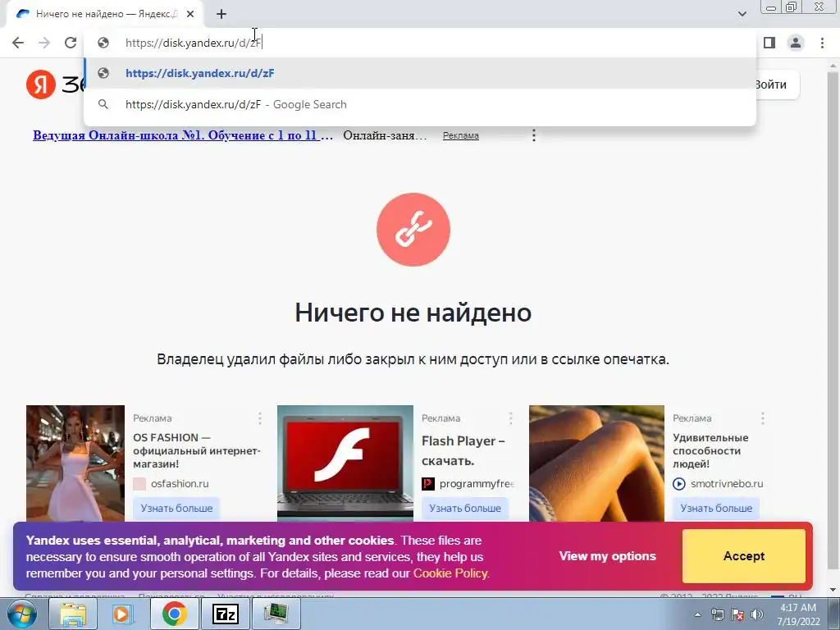Accept Yandex cookies

pyautogui.click(x=743, y=556)
